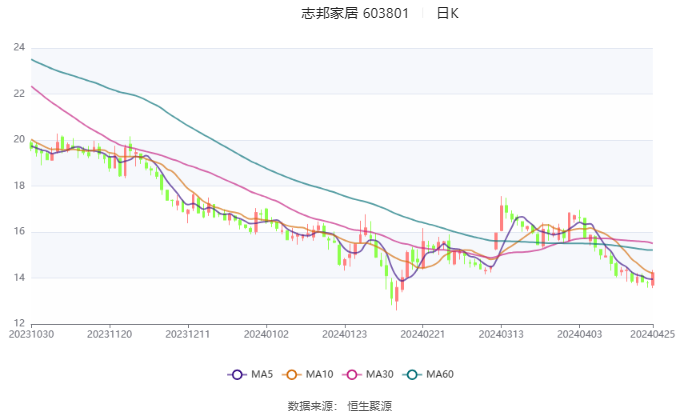This screenshot has height=413, width=680.
Task: Toggle the MA30 legend series
Action: 368,374
